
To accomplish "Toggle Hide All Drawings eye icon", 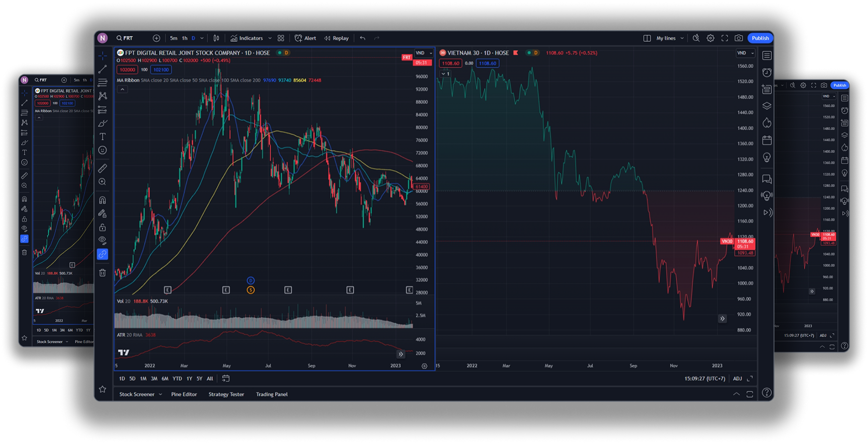I will (103, 240).
